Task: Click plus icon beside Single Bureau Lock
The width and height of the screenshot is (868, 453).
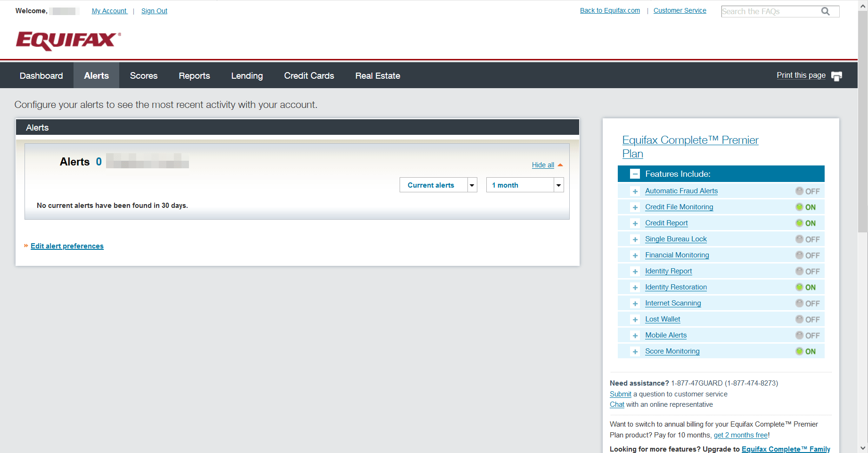Action: (x=635, y=239)
